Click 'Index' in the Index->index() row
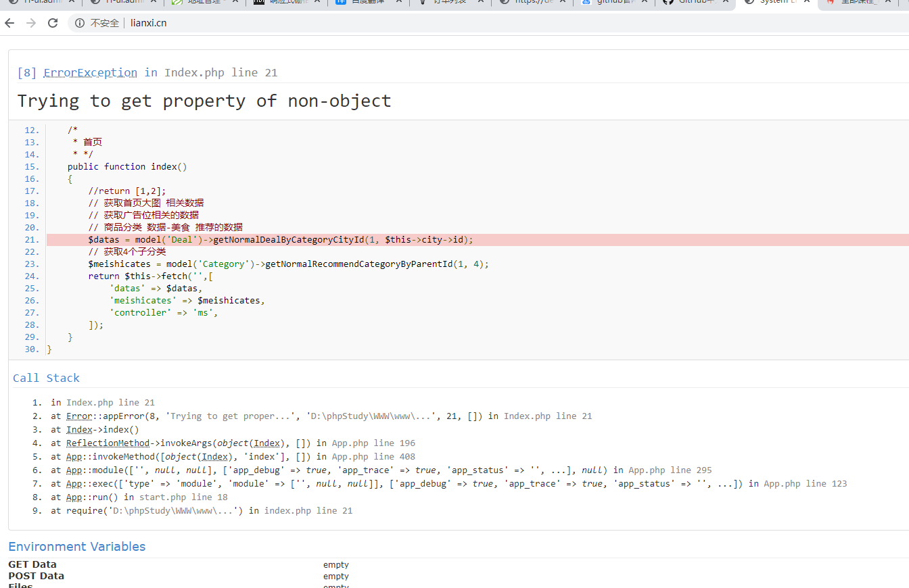 coord(79,429)
